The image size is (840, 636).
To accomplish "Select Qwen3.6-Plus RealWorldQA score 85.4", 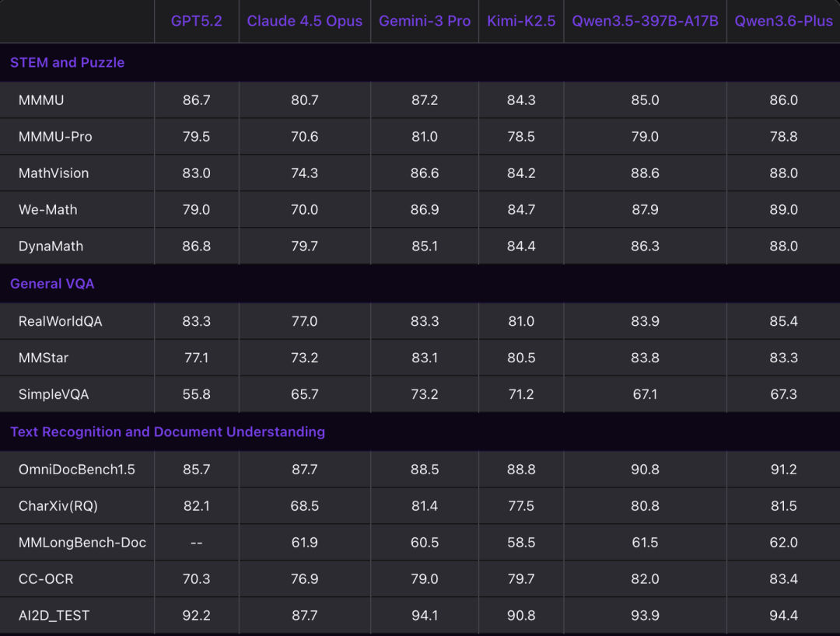I will click(783, 321).
